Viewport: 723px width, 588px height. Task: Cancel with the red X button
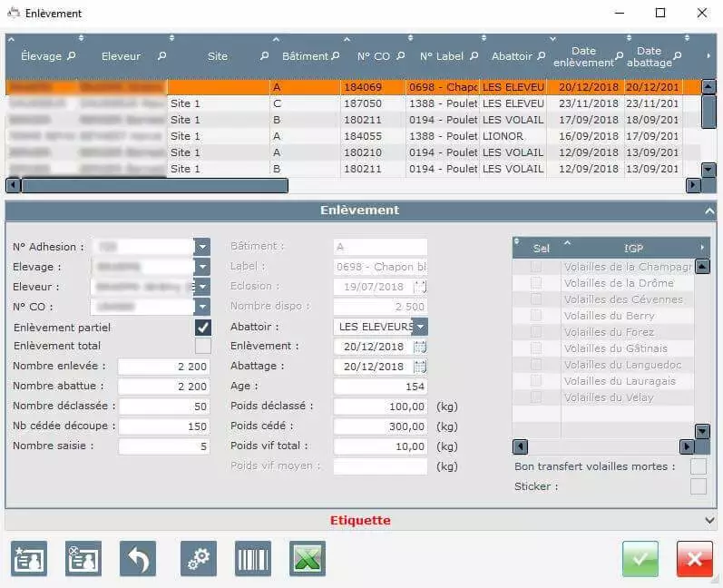click(x=694, y=559)
